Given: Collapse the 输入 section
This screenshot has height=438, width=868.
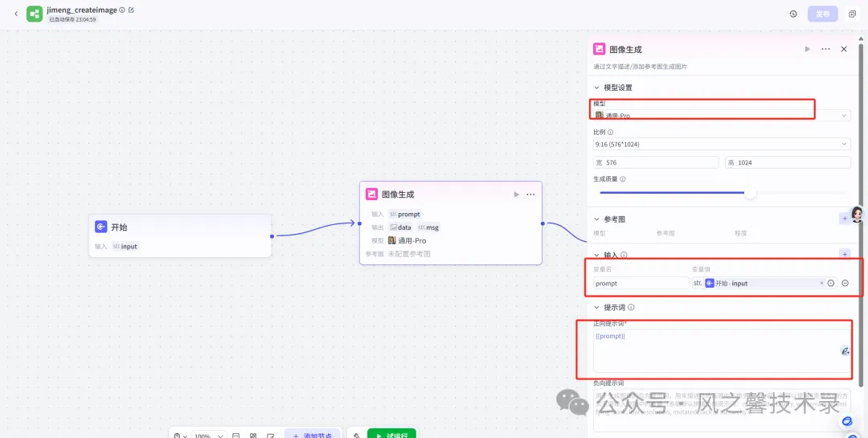Looking at the screenshot, I should tap(596, 256).
